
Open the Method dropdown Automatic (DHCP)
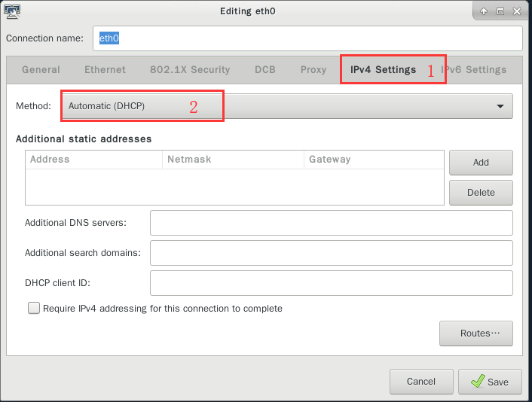[x=286, y=106]
